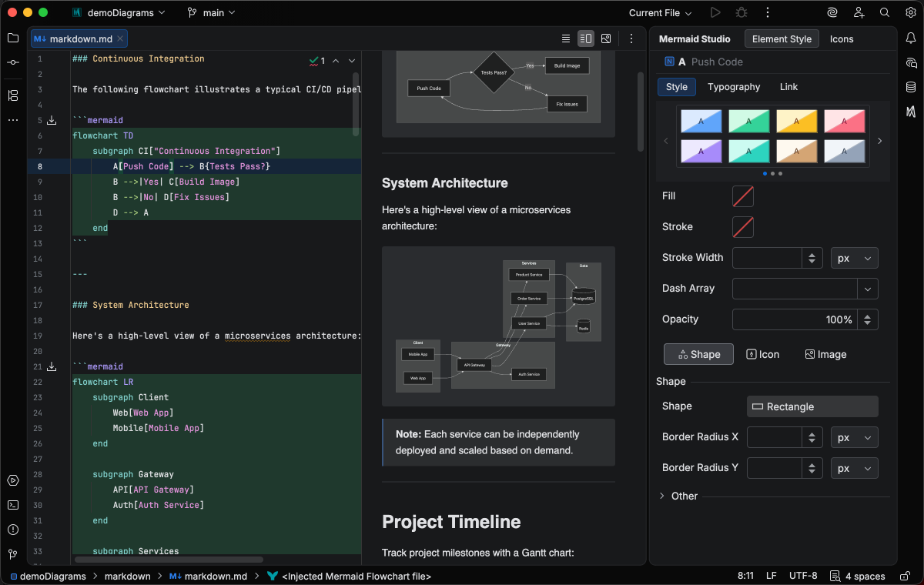The height and width of the screenshot is (585, 924).
Task: Close the markdown.md editor tab
Action: pyautogui.click(x=121, y=38)
